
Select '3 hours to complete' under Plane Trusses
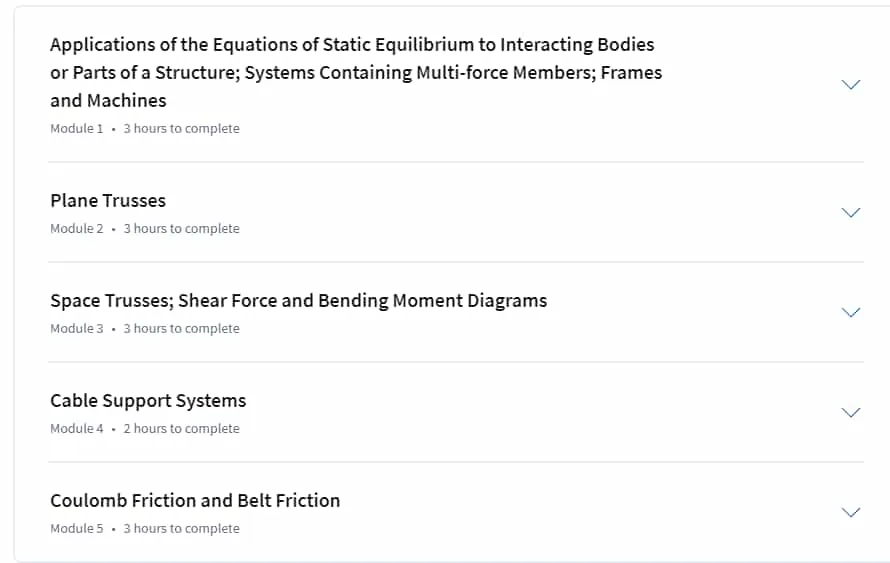pos(182,229)
